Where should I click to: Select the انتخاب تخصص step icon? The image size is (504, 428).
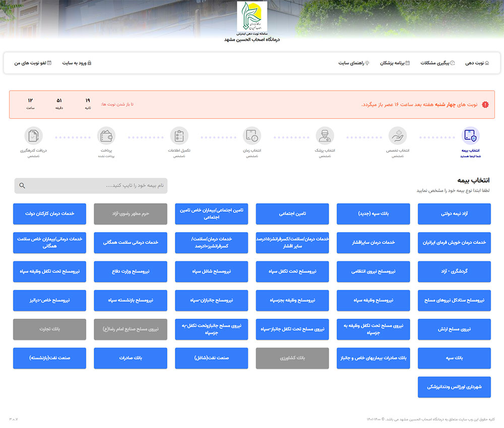[x=398, y=136]
